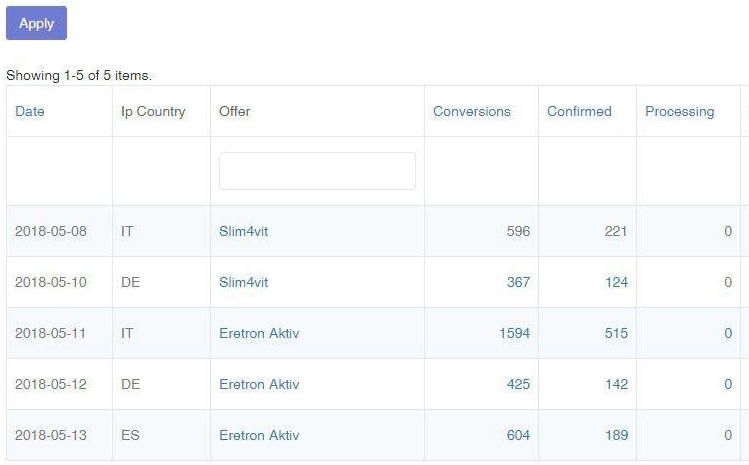Click the 515 confirmed value
Viewport: 749px width, 465px height.
616,333
